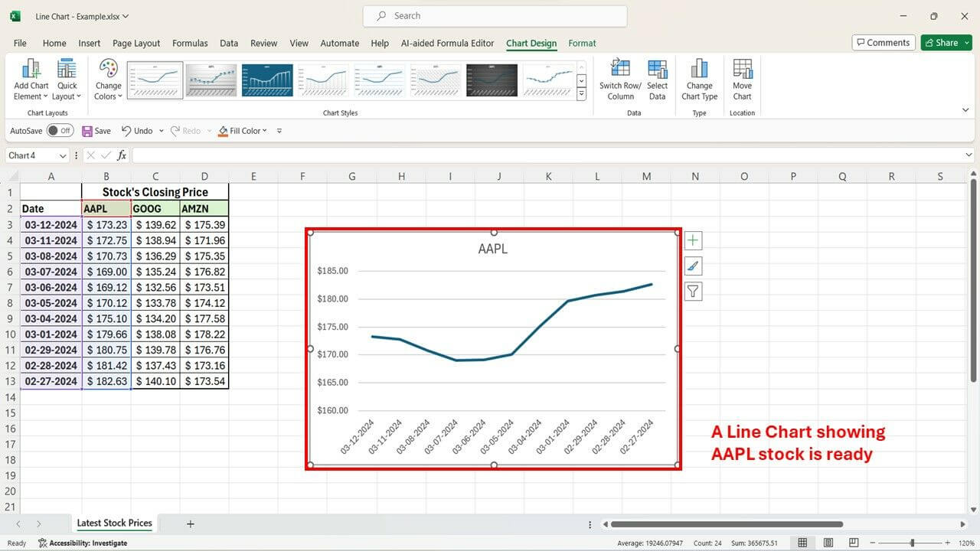Click zoom in plus icon
980x551 pixels.
pos(949,543)
